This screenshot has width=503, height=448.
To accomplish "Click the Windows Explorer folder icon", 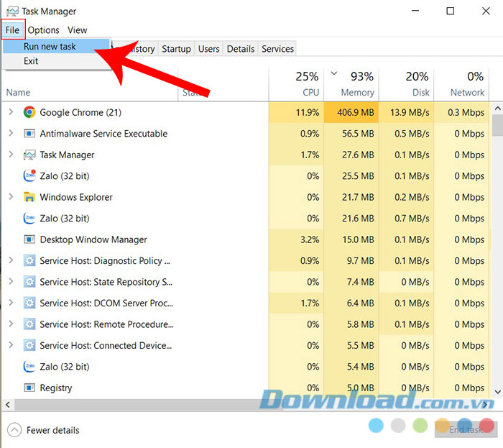I will 29,197.
